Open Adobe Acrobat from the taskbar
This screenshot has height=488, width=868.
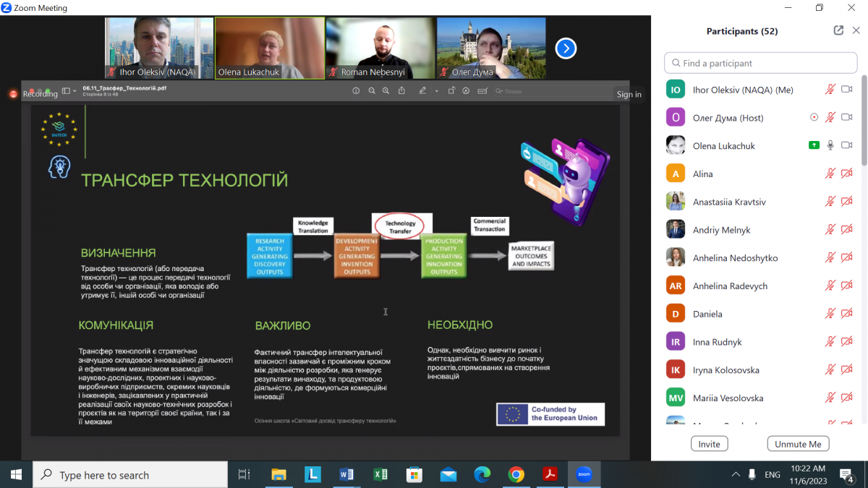[550, 475]
